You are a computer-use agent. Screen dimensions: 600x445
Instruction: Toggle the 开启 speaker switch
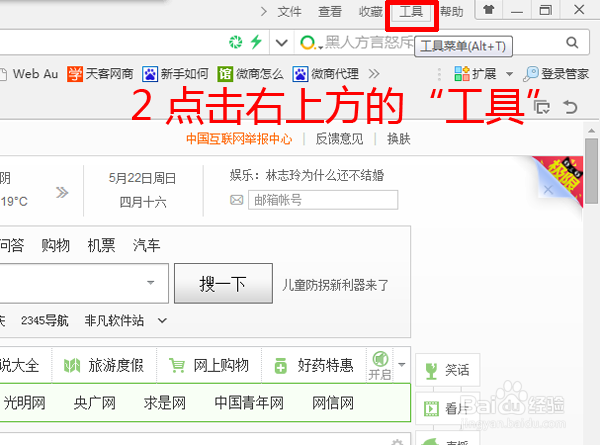point(380,366)
